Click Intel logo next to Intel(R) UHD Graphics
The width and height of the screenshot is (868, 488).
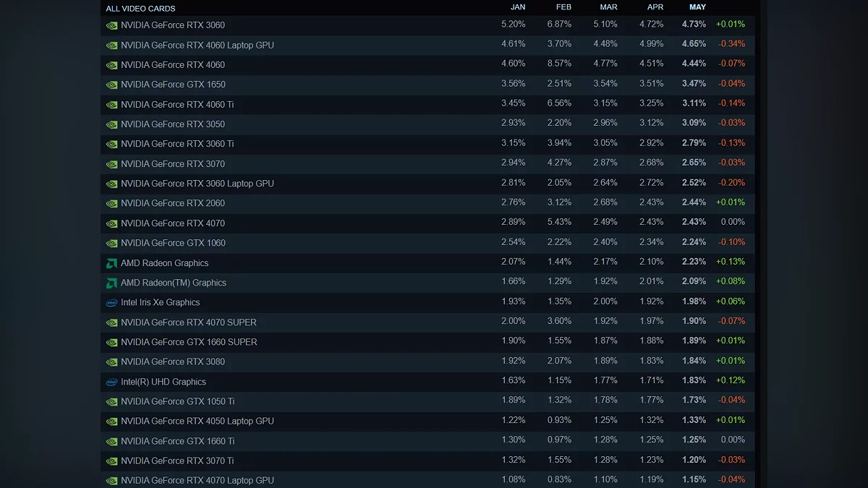tap(111, 382)
